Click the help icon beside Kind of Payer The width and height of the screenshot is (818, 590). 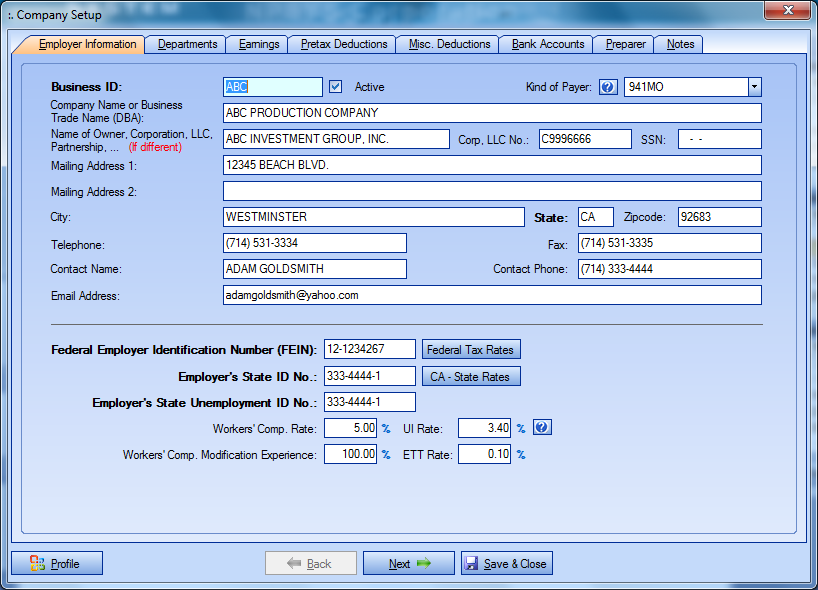(x=608, y=87)
